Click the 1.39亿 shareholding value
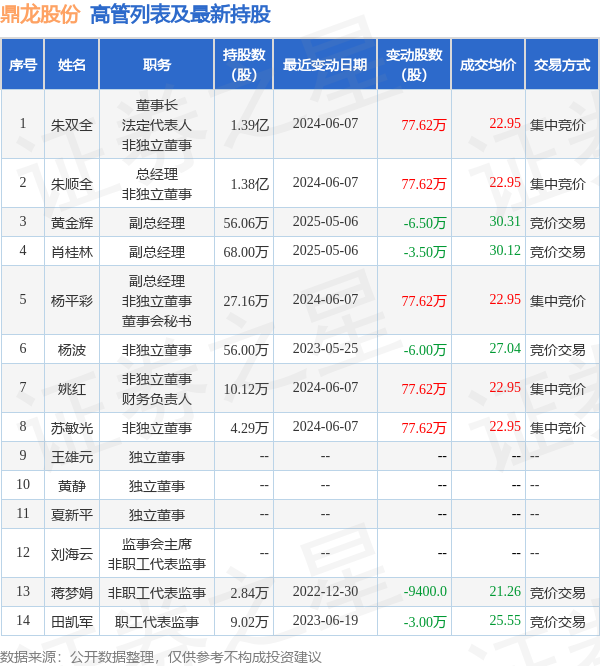The image size is (600, 666). [x=249, y=125]
